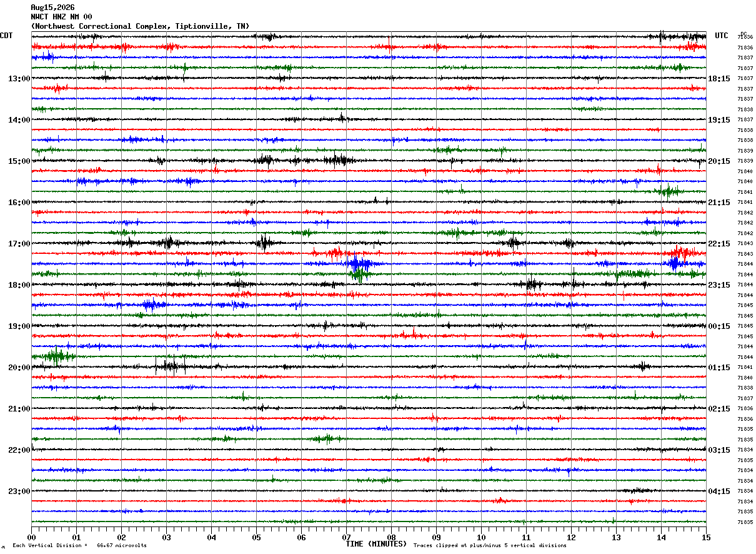Click the CDT timezone label

[6, 36]
